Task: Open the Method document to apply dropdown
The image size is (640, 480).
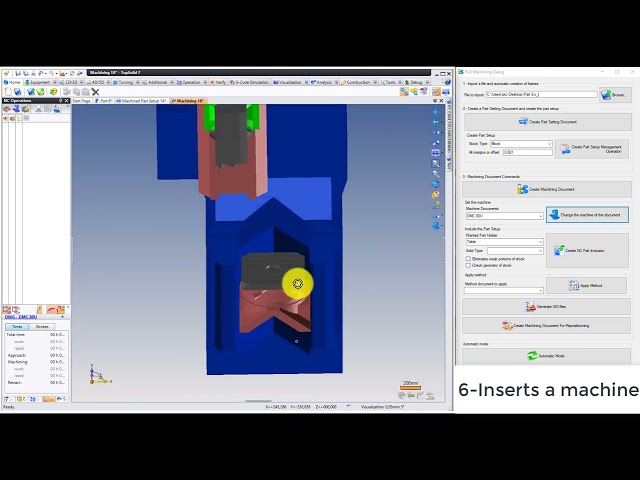Action: [504, 291]
